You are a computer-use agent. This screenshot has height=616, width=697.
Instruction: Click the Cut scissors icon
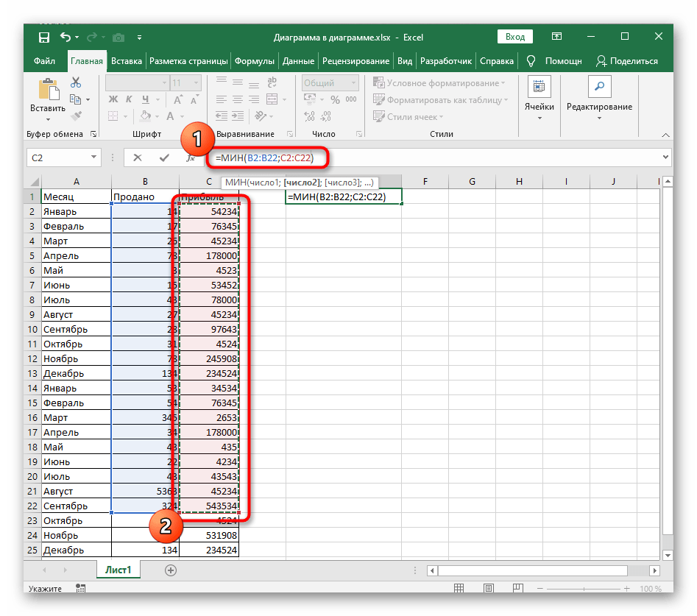(76, 82)
